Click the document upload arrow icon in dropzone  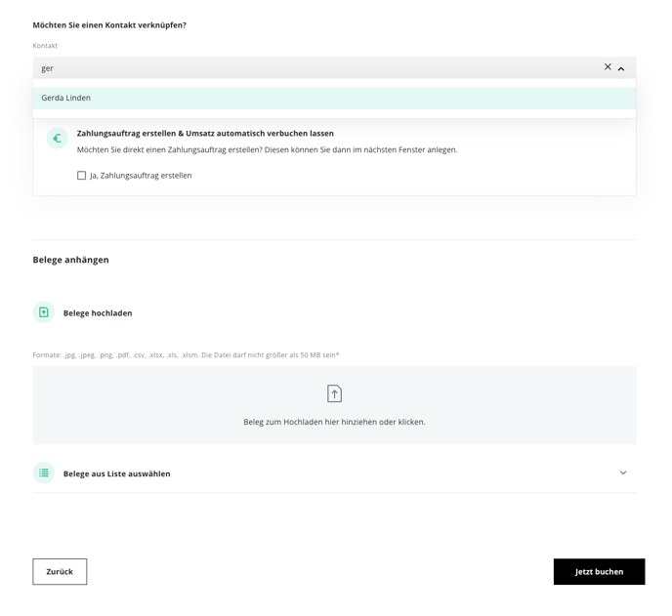334,393
